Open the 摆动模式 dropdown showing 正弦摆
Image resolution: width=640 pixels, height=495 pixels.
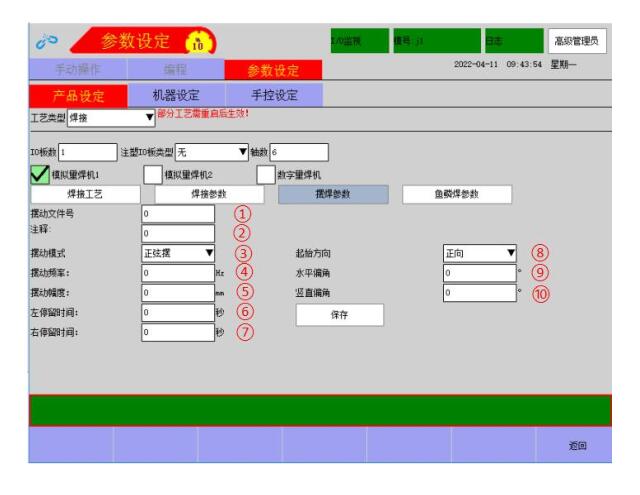(x=178, y=253)
